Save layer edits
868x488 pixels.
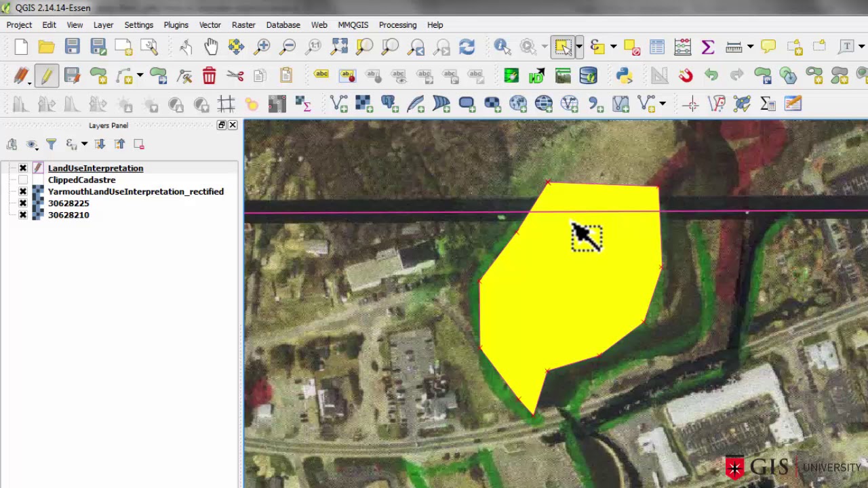[72, 75]
